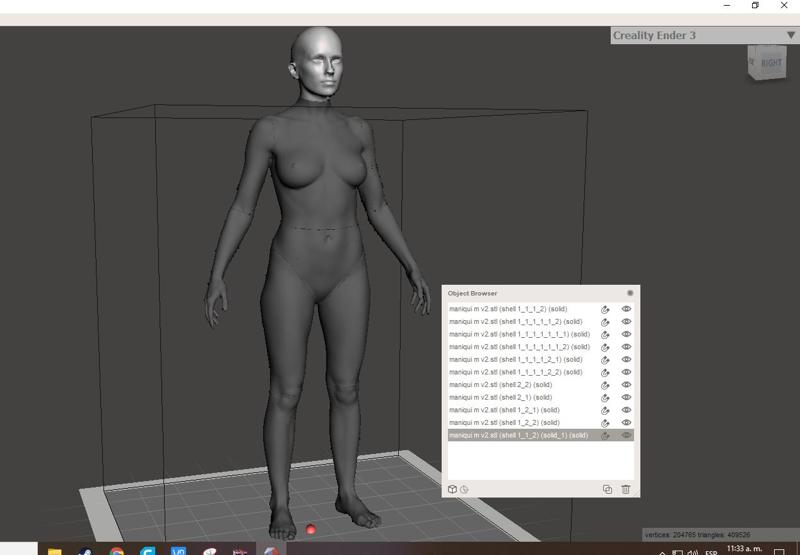
Task: Duplicate the selected object in Object Browser
Action: [x=607, y=489]
